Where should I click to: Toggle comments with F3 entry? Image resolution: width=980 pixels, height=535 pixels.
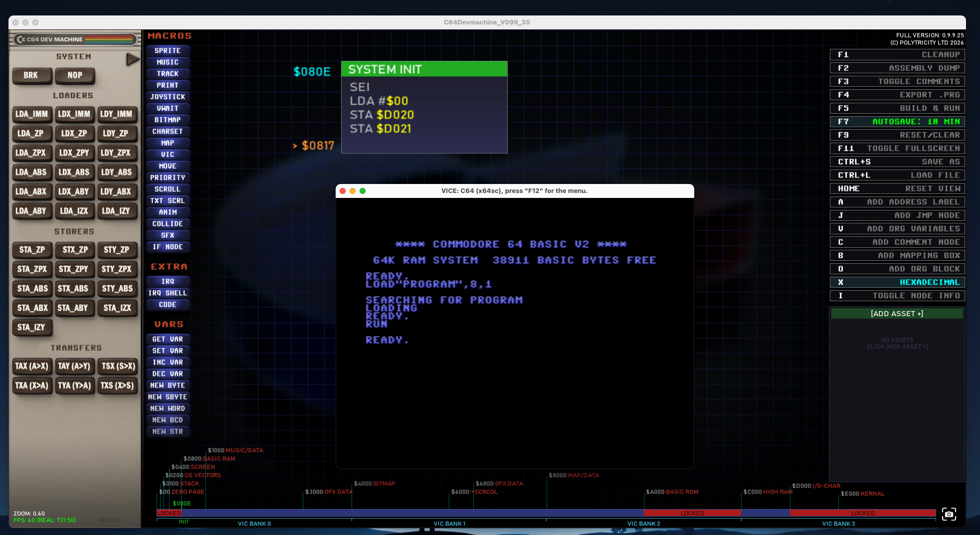897,81
